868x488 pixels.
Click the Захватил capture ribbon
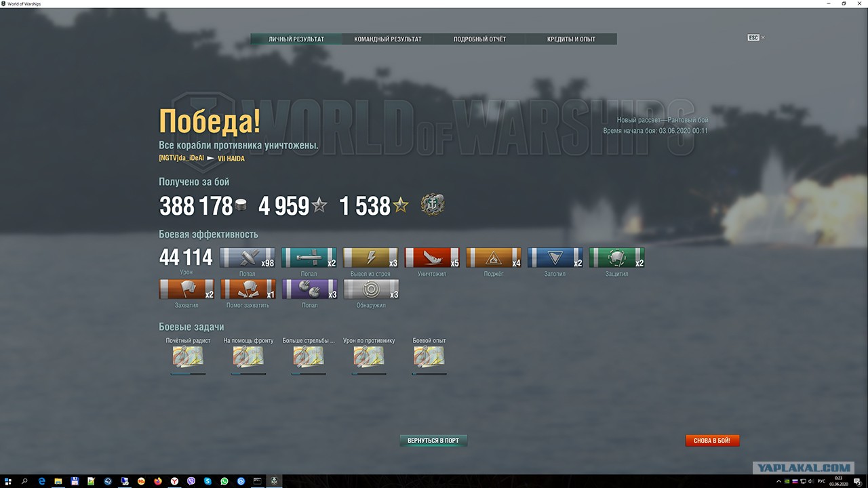[x=186, y=289]
